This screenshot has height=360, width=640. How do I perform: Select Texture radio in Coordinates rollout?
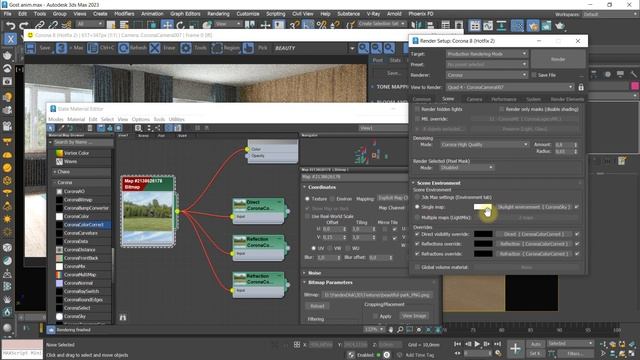[x=307, y=199]
